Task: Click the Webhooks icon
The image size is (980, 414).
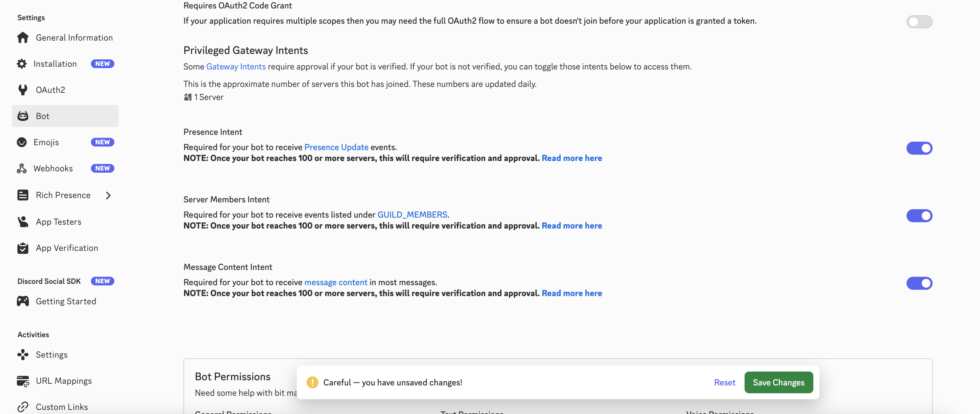Action: (x=23, y=168)
